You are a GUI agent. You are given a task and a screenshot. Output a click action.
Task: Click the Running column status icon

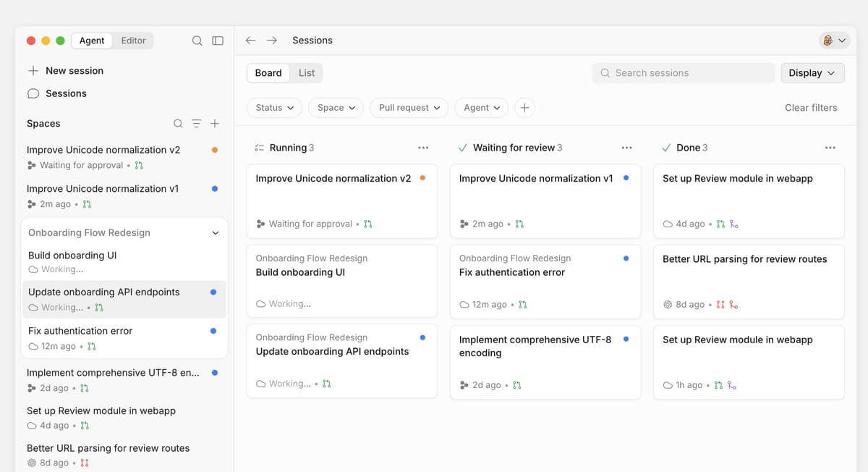260,148
